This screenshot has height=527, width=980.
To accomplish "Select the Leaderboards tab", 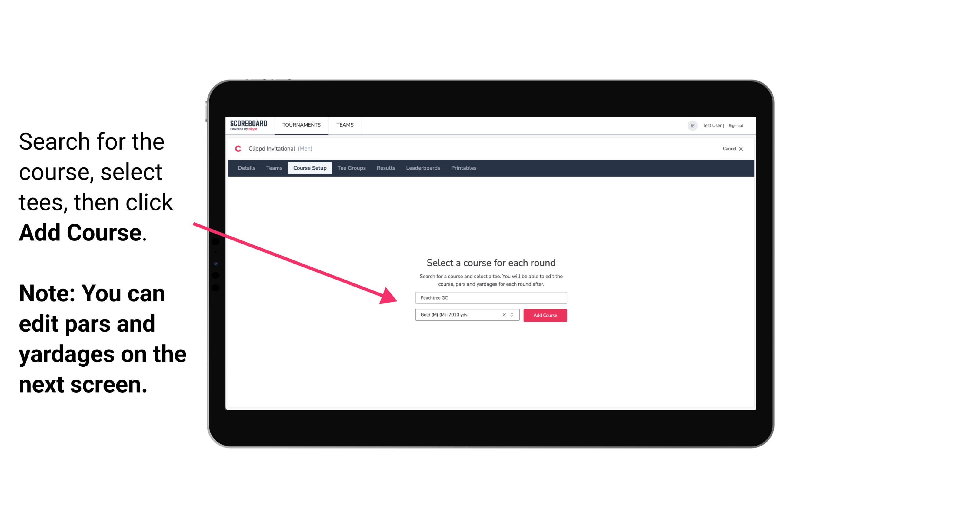I will (x=422, y=168).
